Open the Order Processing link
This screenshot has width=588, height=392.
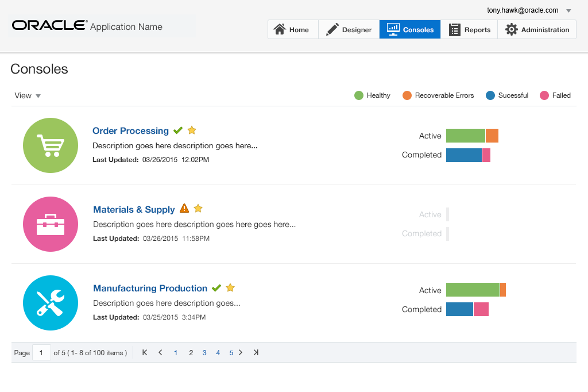[130, 130]
